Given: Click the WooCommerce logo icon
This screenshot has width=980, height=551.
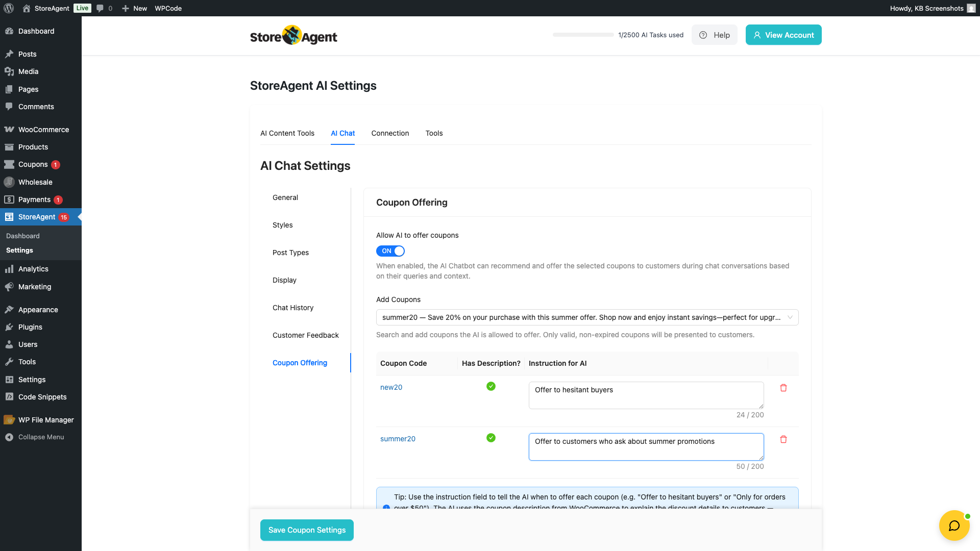Looking at the screenshot, I should tap(9, 130).
